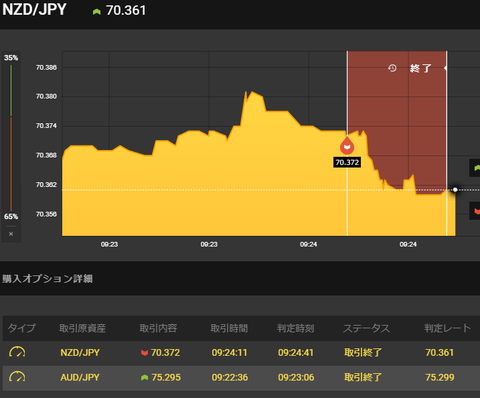Click the gauge type icon in NZD/JPY row
480x398 pixels.
pos(17,352)
